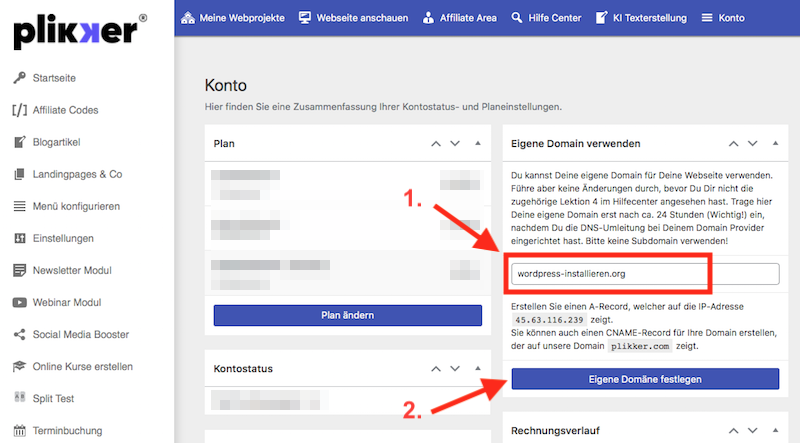The height and width of the screenshot is (443, 800).
Task: Move Plan panel up with chevron
Action: [x=436, y=144]
